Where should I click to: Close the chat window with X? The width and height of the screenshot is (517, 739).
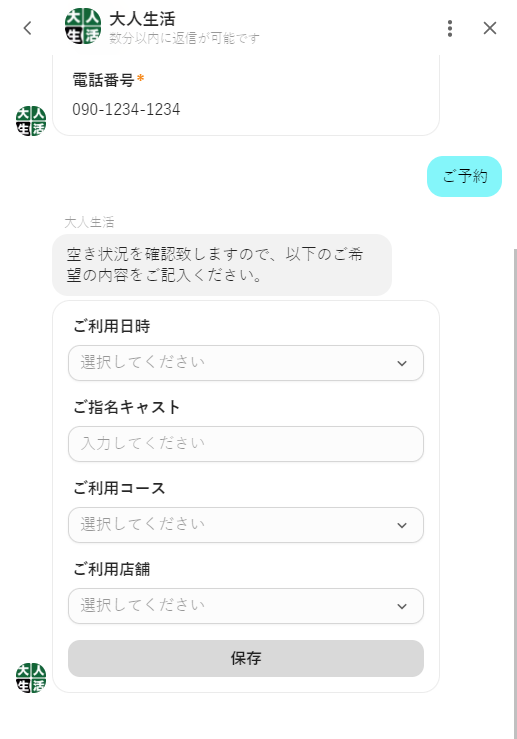click(490, 28)
